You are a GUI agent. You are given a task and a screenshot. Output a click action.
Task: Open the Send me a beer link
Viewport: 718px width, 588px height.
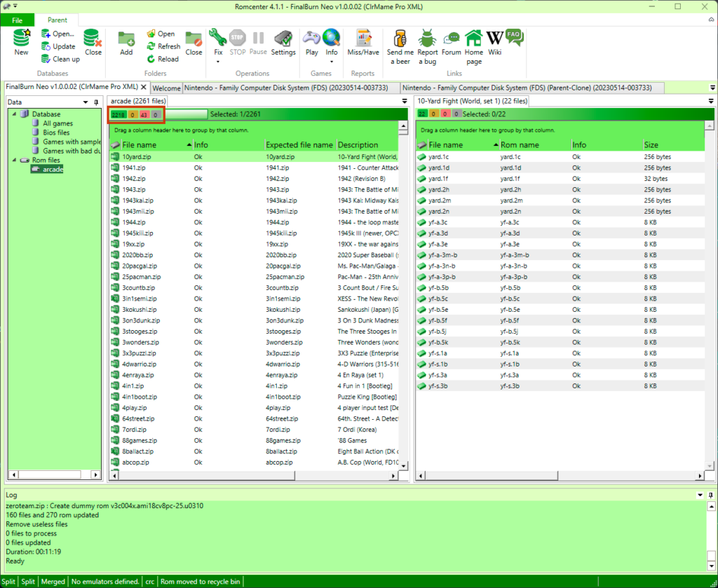(400, 47)
